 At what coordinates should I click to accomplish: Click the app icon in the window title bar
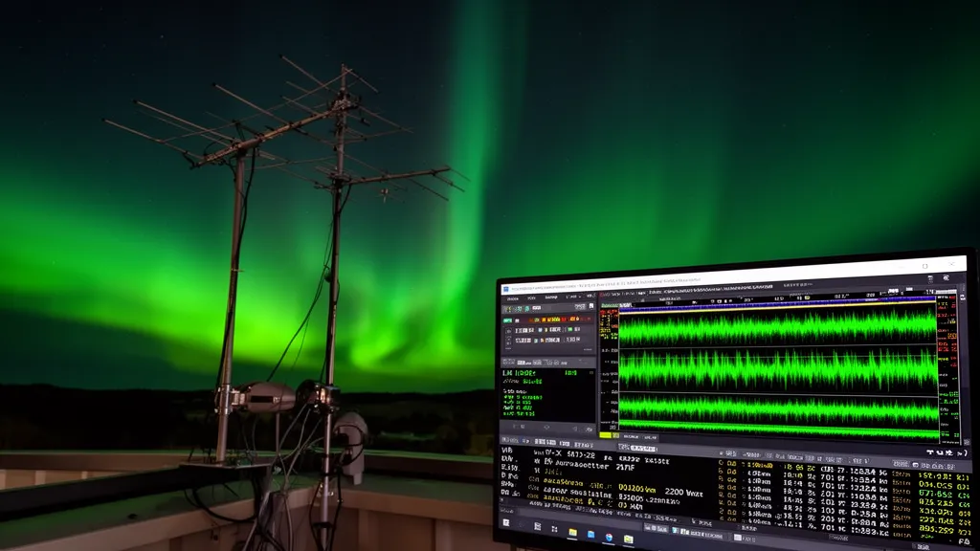(x=505, y=289)
